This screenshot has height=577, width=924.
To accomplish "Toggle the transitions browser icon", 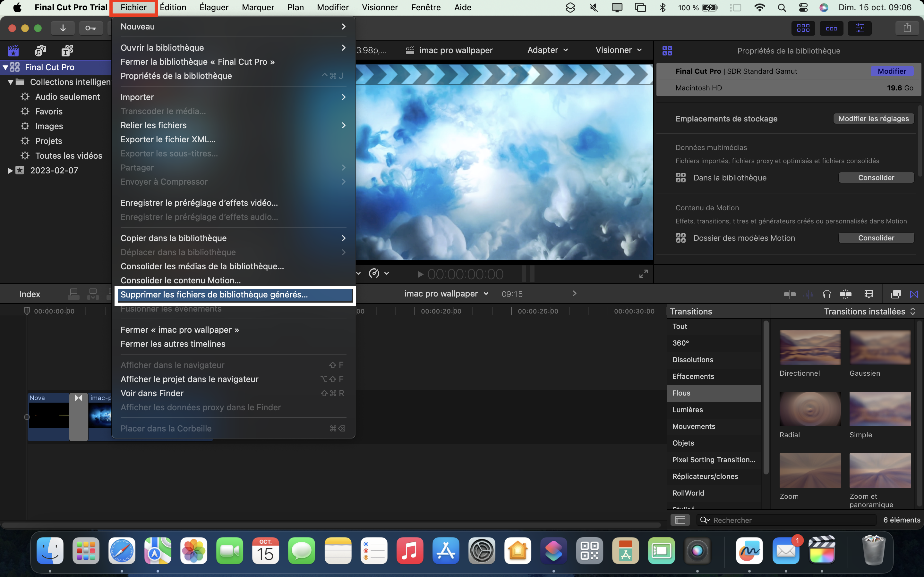I will 914,294.
